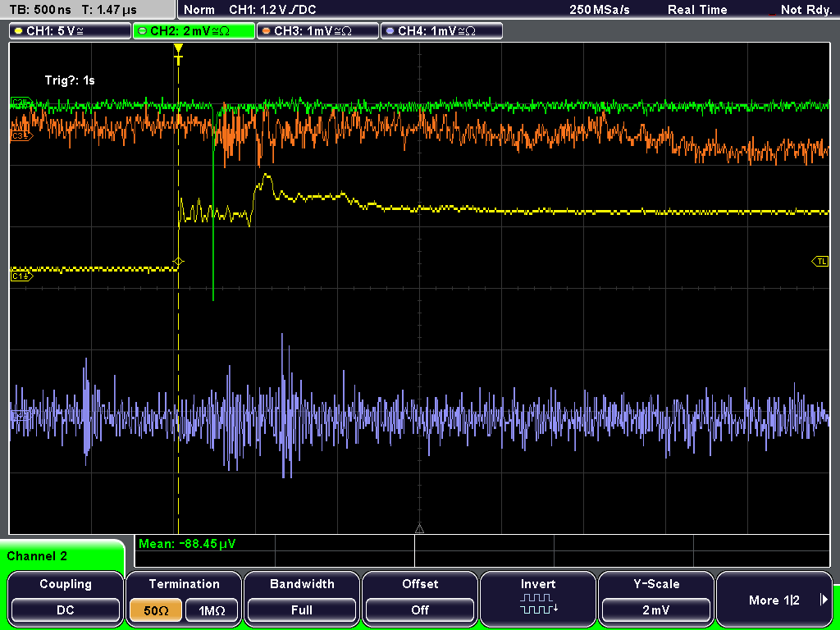Open More 1|2 menu page

click(x=774, y=600)
